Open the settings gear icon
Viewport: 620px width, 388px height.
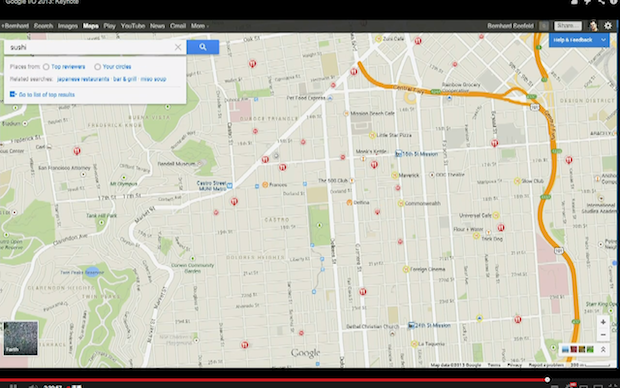(608, 26)
